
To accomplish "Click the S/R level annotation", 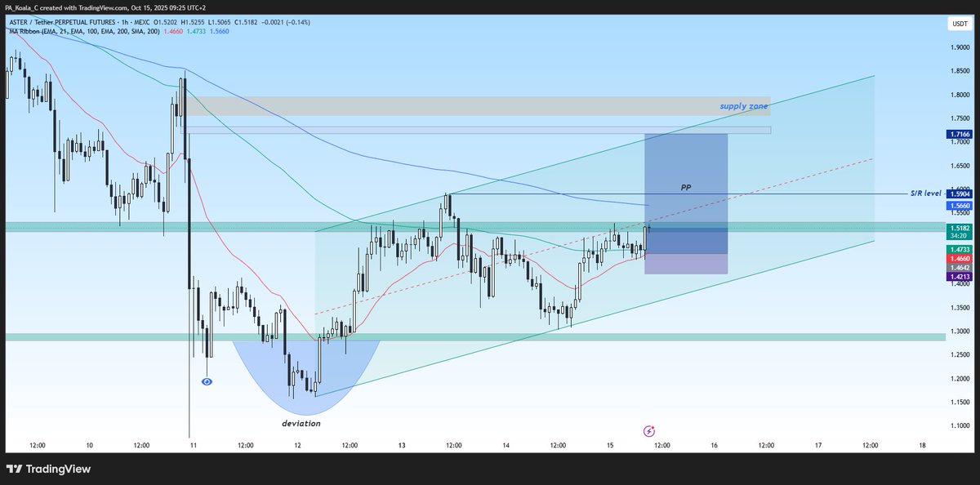I will [x=926, y=193].
